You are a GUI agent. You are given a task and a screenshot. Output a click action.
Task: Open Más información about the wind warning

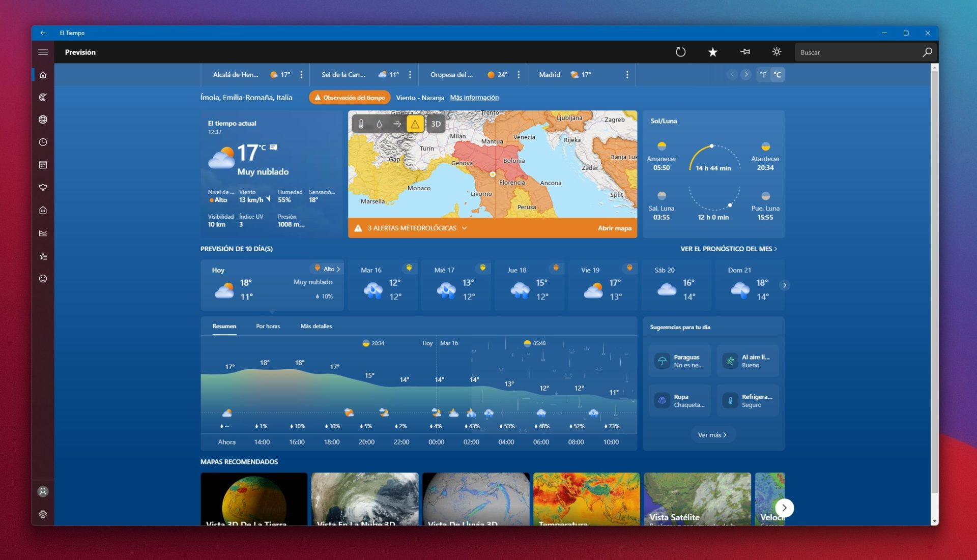tap(474, 97)
